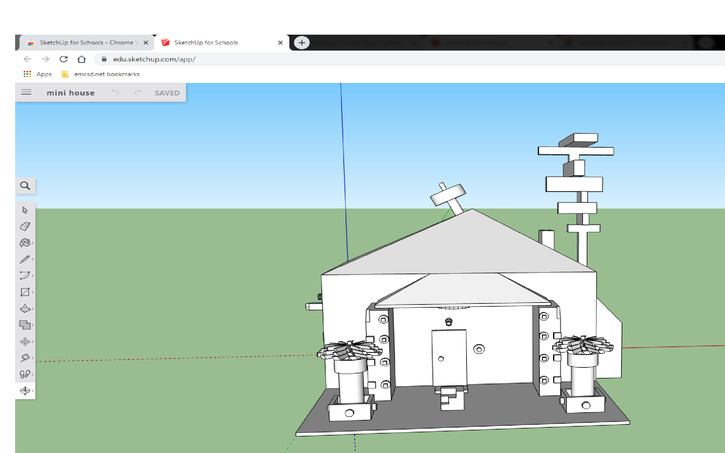Image resolution: width=725 pixels, height=453 pixels.
Task: Activate the Push/Pull tool
Action: 26,309
